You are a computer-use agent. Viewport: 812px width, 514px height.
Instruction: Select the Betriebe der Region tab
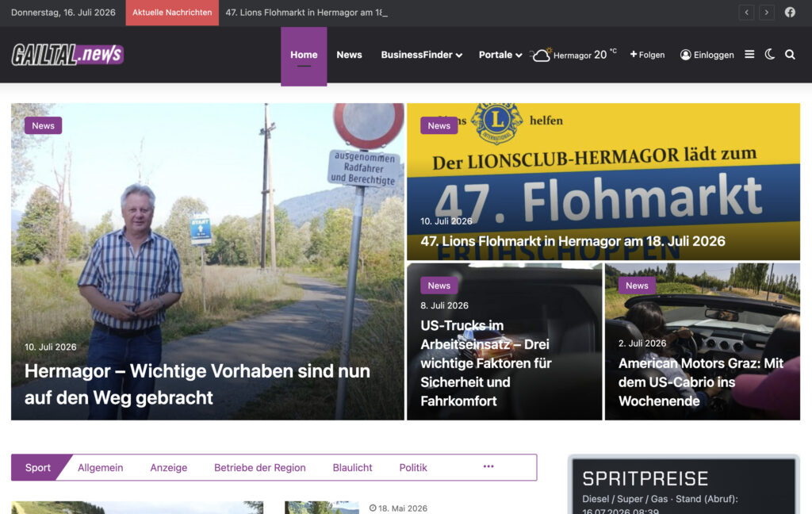(x=260, y=467)
